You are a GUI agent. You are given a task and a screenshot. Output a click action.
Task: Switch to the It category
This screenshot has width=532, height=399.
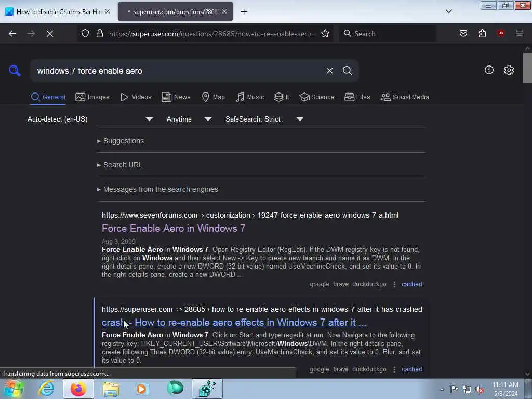[x=282, y=97]
